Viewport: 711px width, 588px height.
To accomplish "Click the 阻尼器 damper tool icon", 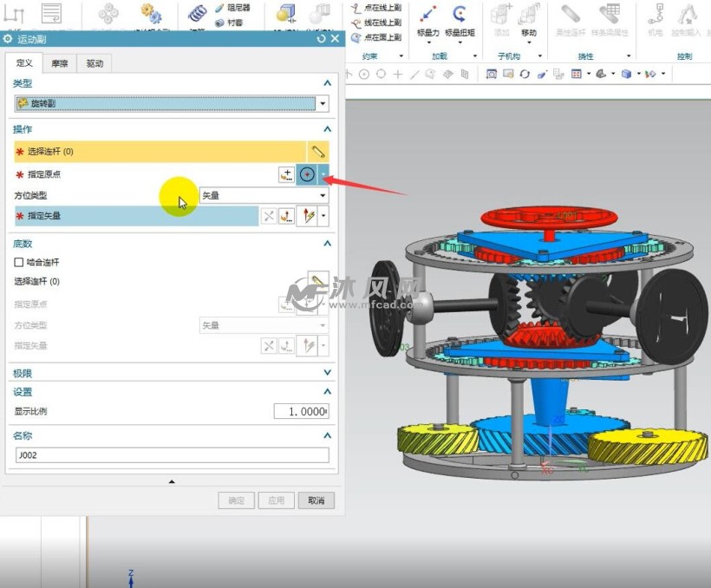I will click(x=219, y=8).
